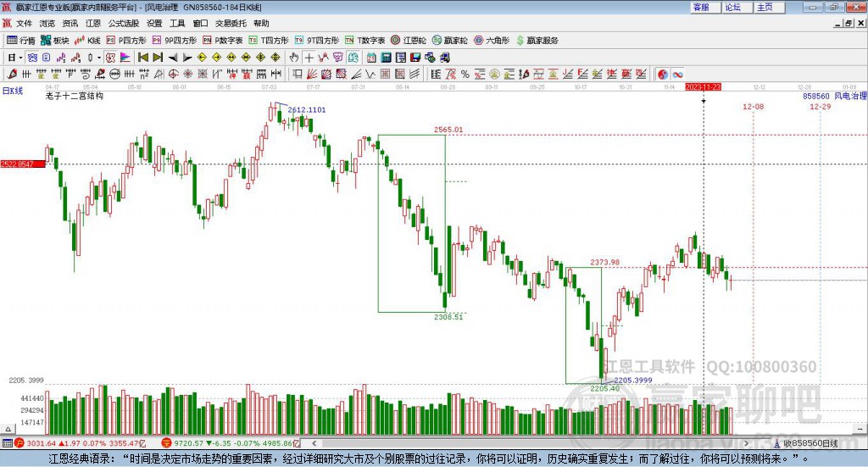The height and width of the screenshot is (467, 868).
Task: Click Shanghai index 3031.64 status entry
Action: (81, 443)
